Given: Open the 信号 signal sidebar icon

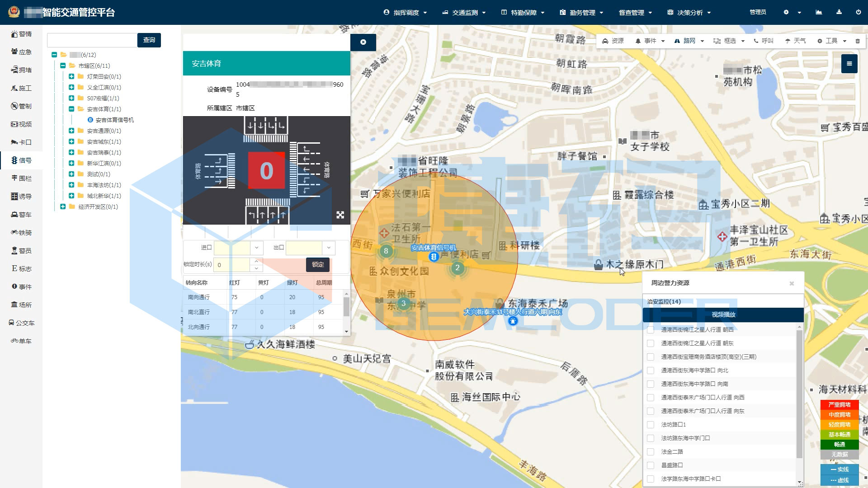Looking at the screenshot, I should 21,160.
